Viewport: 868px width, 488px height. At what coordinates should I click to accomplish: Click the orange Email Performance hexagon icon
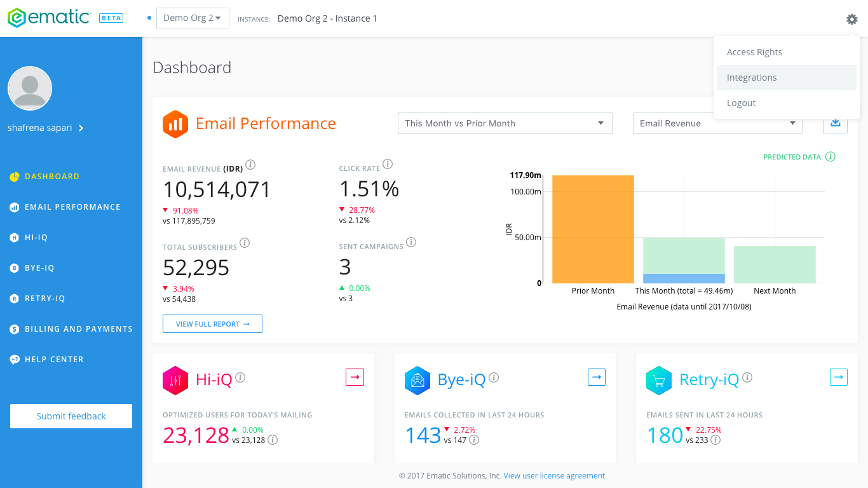tap(175, 124)
